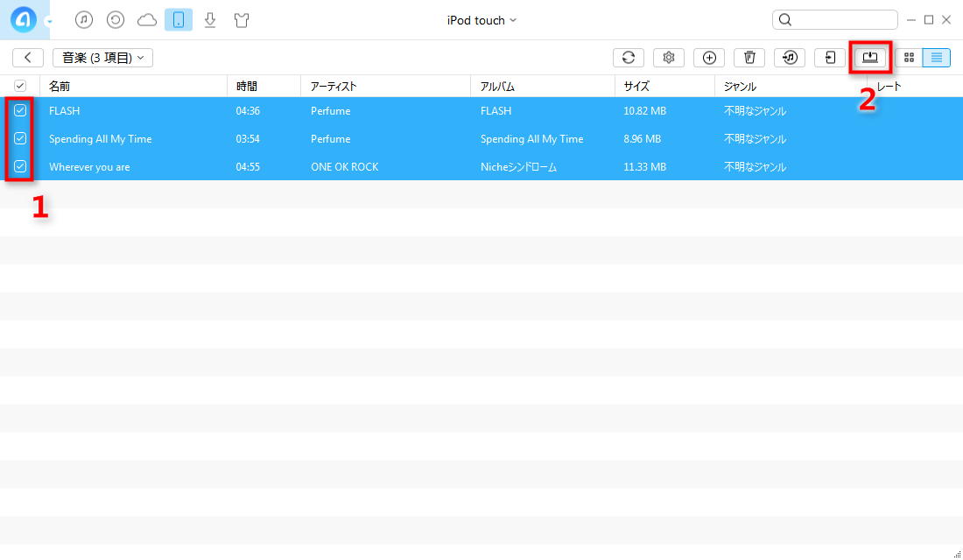Click 不明なジャンル in the Wherever you are row
Viewport: 963px width, 560px height.
755,167
